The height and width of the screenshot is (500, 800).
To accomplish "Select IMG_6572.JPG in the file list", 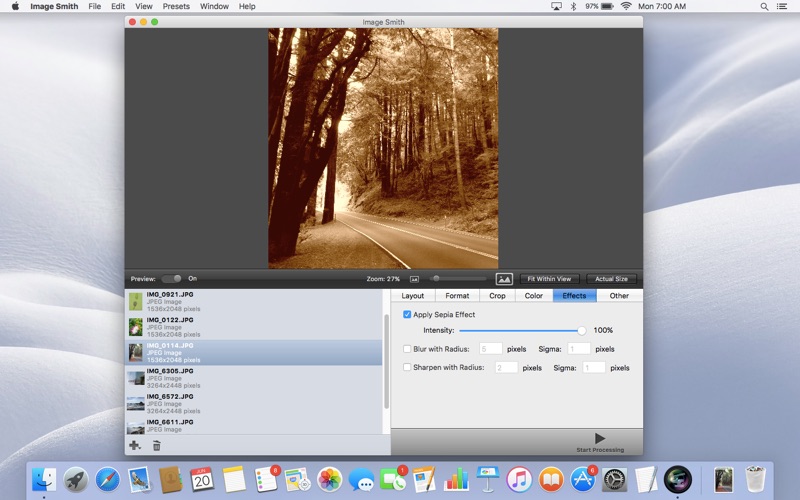I will click(254, 404).
